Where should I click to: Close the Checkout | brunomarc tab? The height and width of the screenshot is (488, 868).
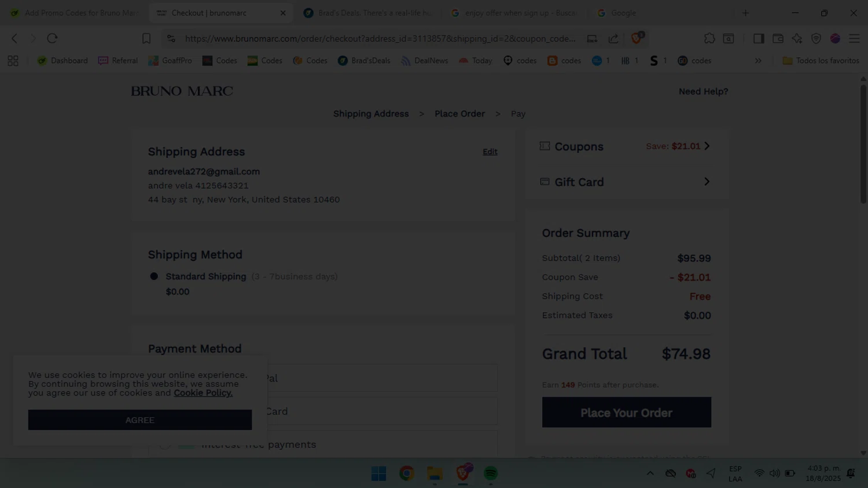tap(283, 13)
